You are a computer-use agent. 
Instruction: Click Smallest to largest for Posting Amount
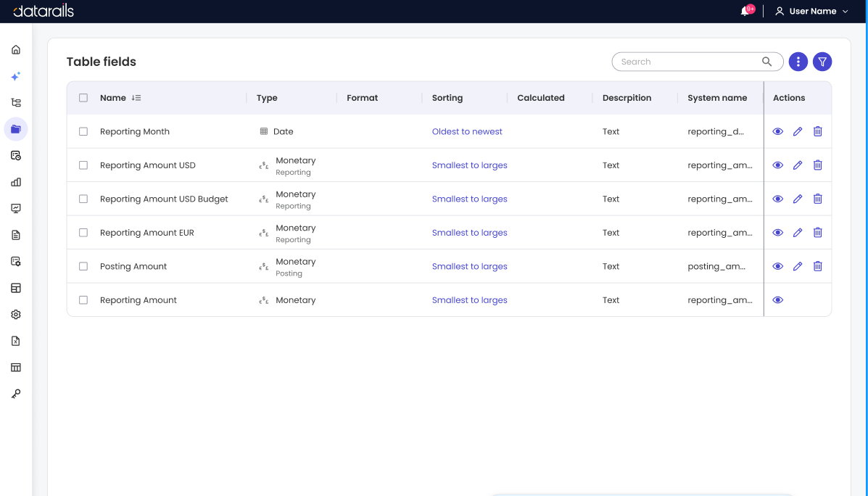coord(469,266)
